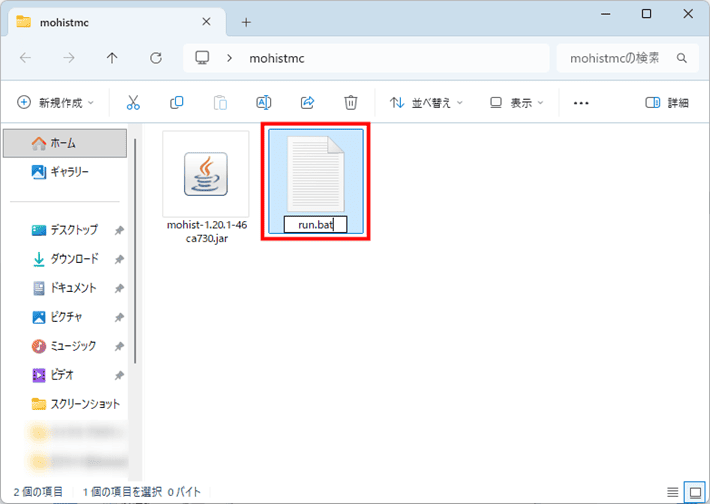
Task: Select the run.bat file icon
Action: coord(316,174)
